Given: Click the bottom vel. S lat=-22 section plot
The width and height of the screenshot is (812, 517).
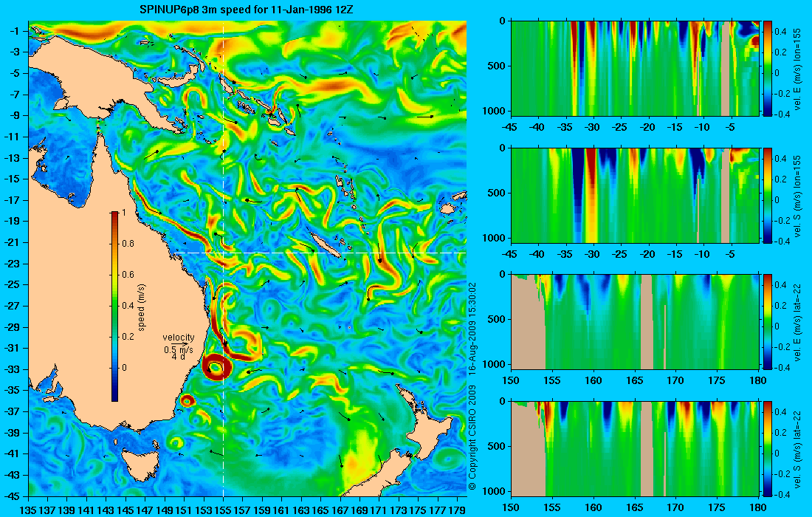Looking at the screenshot, I should tap(636, 448).
